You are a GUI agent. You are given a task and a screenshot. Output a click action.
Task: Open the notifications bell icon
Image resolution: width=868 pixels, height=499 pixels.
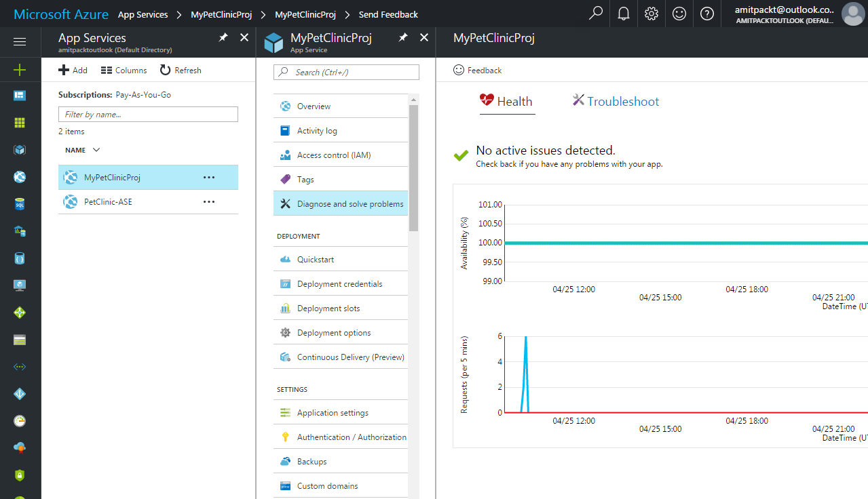pyautogui.click(x=624, y=14)
